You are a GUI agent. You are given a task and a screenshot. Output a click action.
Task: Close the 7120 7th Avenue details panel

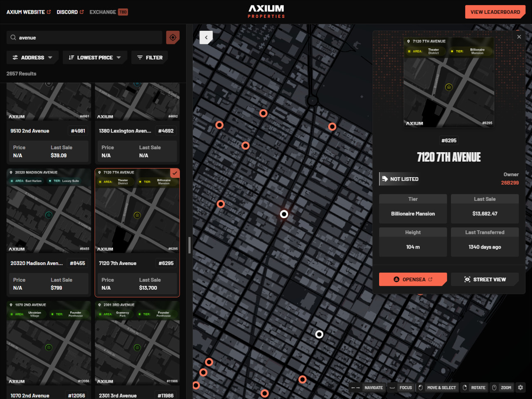(x=519, y=37)
